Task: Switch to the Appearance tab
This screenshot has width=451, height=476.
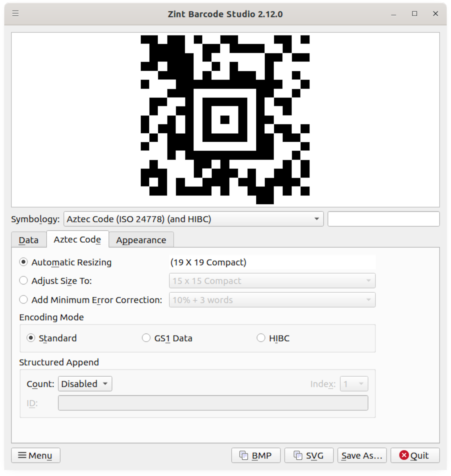Action: tap(141, 240)
